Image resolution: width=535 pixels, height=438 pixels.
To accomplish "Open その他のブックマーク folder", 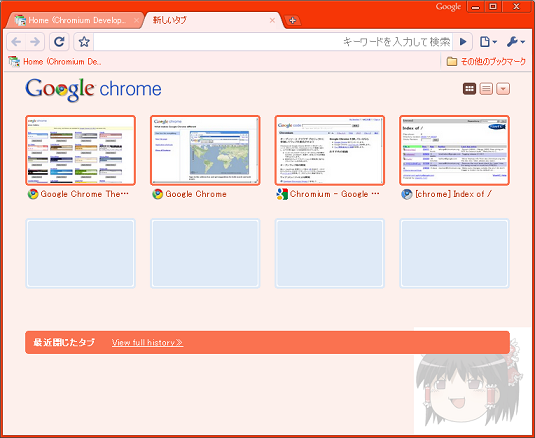I will (486, 62).
